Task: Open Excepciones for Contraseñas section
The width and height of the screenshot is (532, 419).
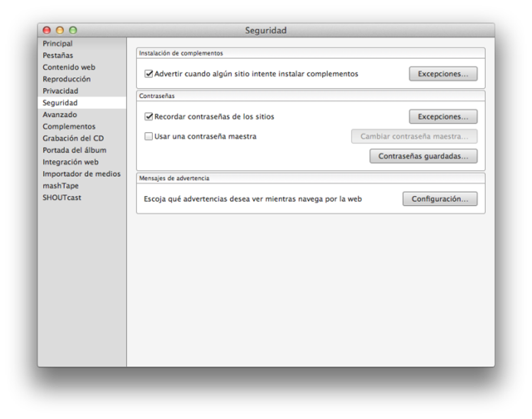Action: coord(443,116)
